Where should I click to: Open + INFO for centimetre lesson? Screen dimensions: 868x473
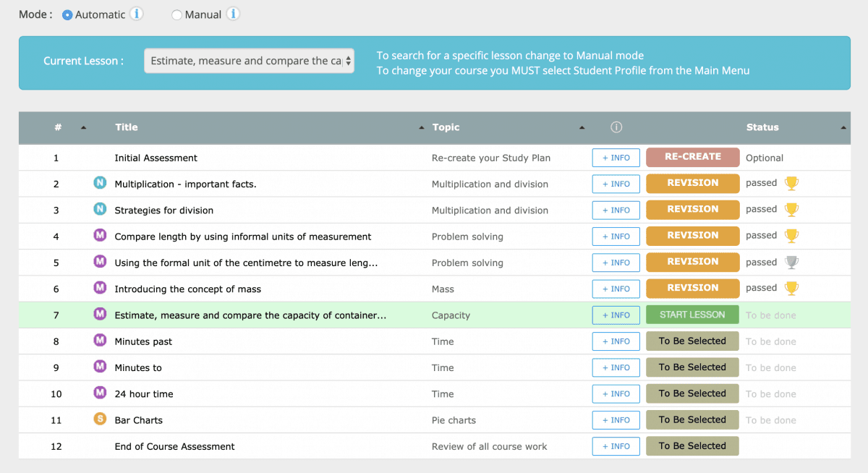(616, 263)
